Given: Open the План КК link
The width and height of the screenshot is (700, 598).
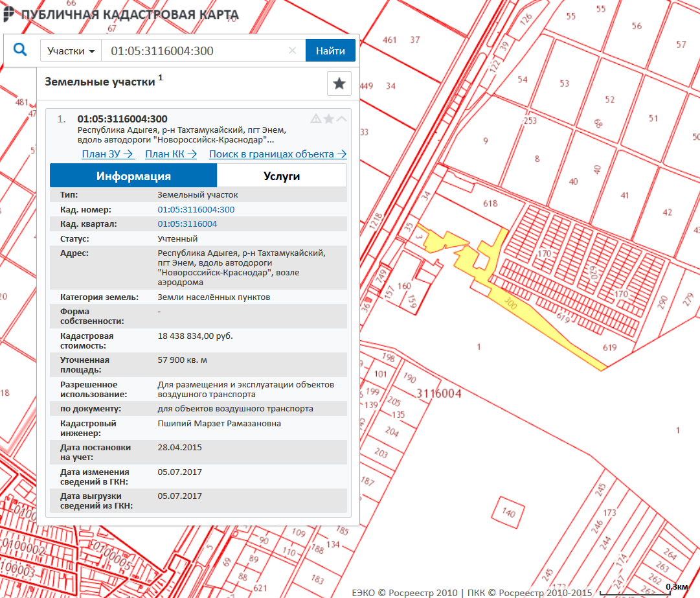Looking at the screenshot, I should tap(171, 154).
